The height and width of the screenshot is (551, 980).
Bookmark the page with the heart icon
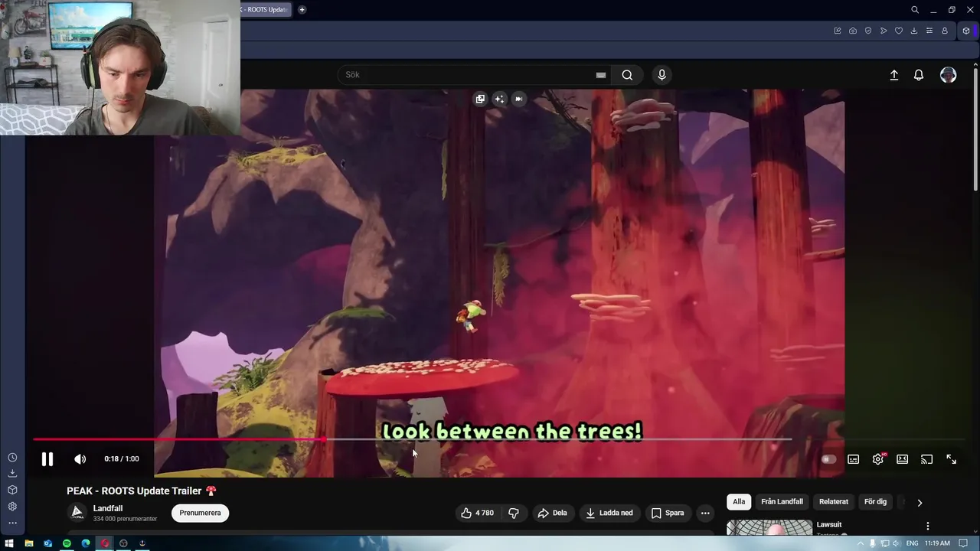coord(899,31)
